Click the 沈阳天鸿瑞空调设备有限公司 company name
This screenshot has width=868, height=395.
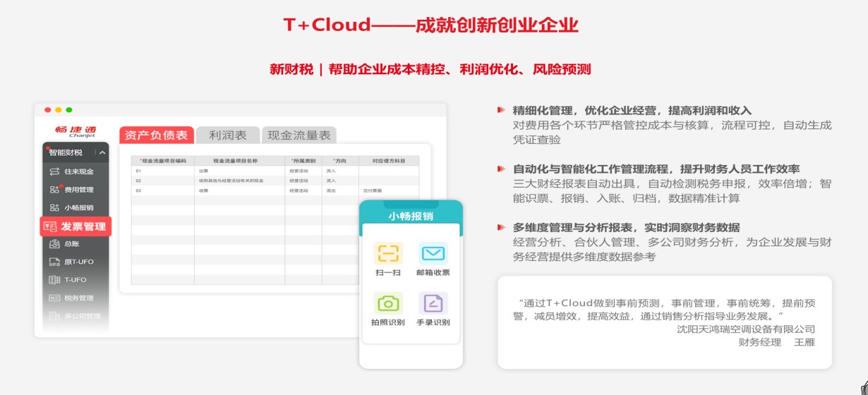(746, 329)
